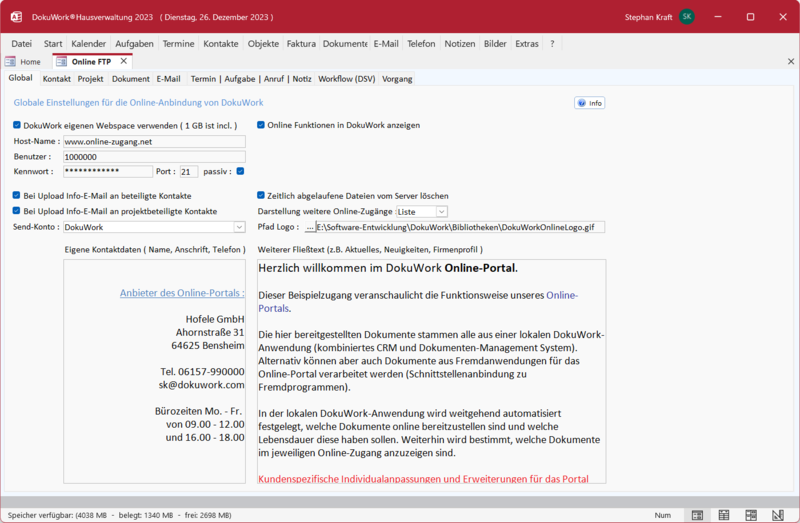This screenshot has width=800, height=523.
Task: Click the DokuWork app icon in title bar
Action: pos(16,17)
